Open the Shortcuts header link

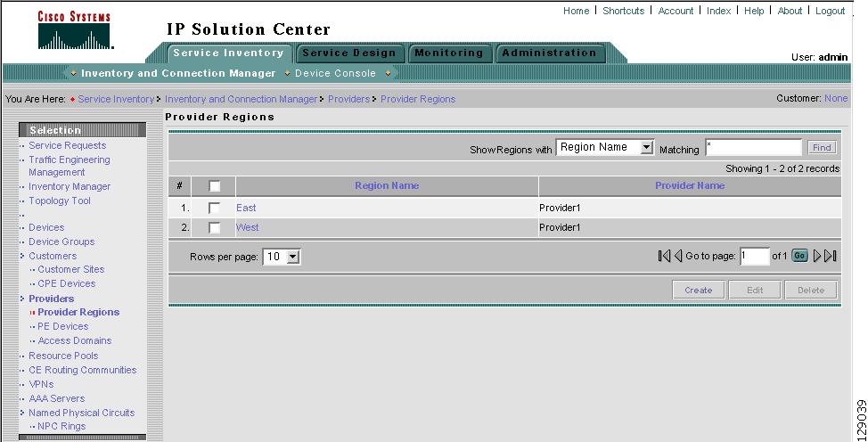click(x=623, y=11)
